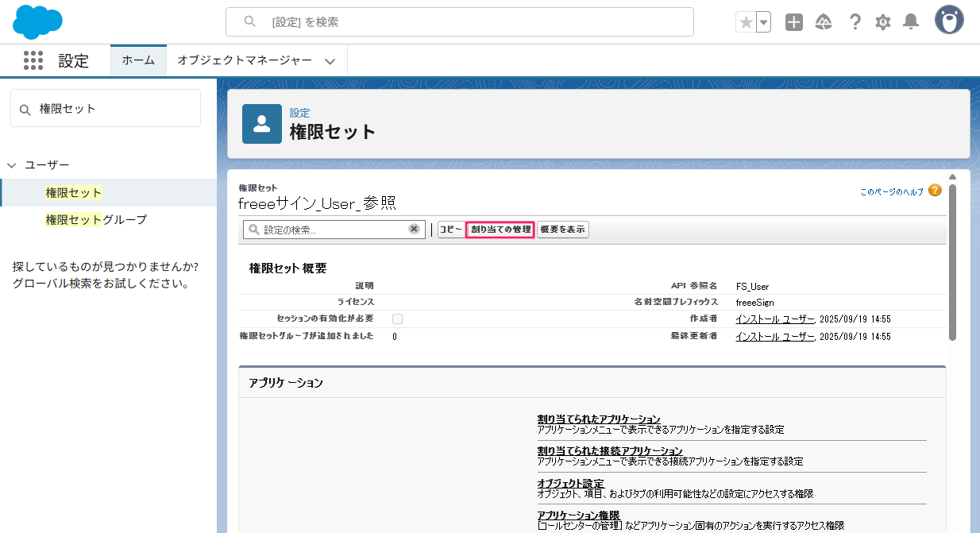Click the freeeサイン_User_参照 title
This screenshot has height=533, width=980.
pos(318,204)
